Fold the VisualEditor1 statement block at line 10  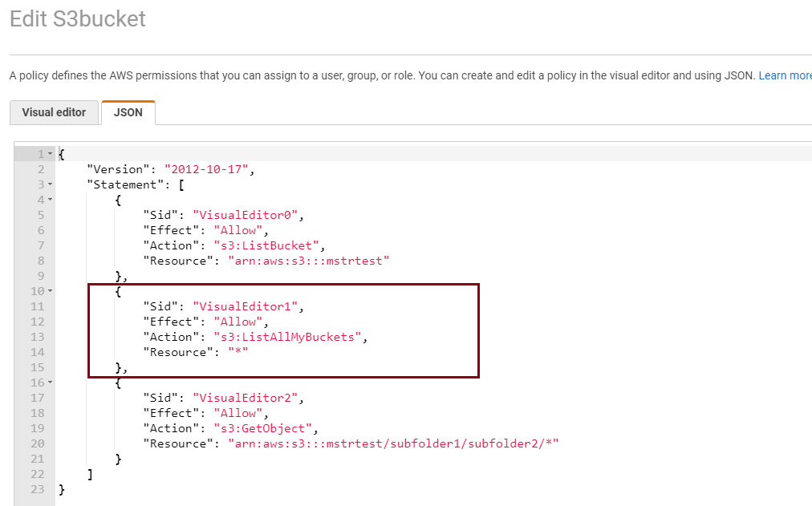point(50,291)
